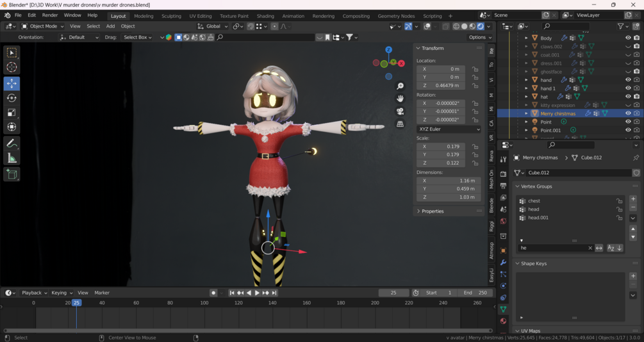The image size is (644, 342).
Task: Open the Object Data properties green triangle tab
Action: click(x=503, y=309)
